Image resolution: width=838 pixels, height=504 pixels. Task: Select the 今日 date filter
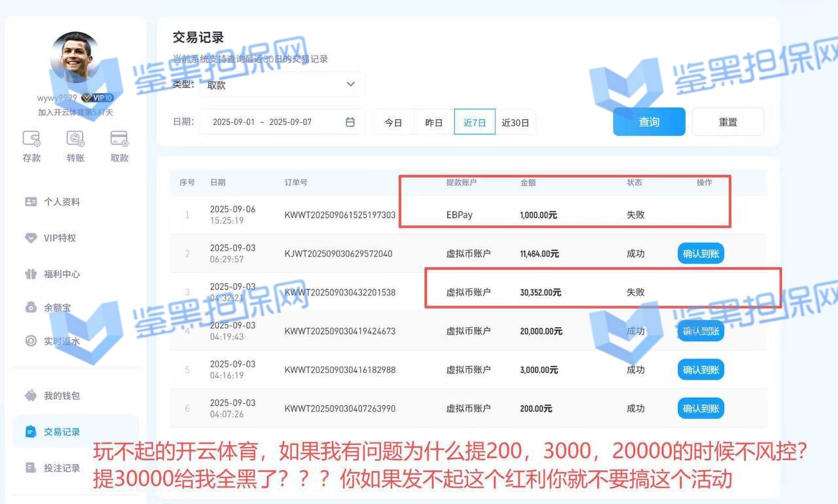[393, 122]
